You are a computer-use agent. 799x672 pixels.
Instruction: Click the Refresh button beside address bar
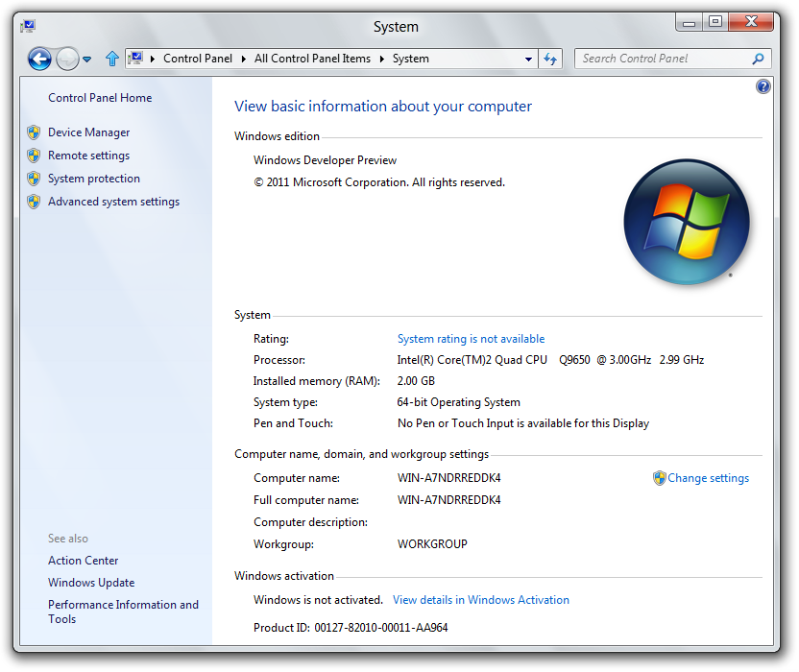(x=550, y=59)
